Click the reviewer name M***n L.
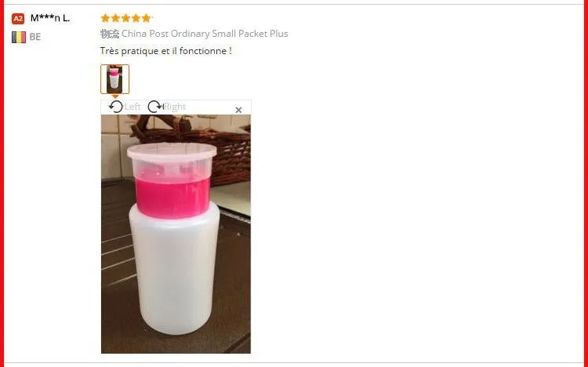This screenshot has width=588, height=367. pos(50,18)
